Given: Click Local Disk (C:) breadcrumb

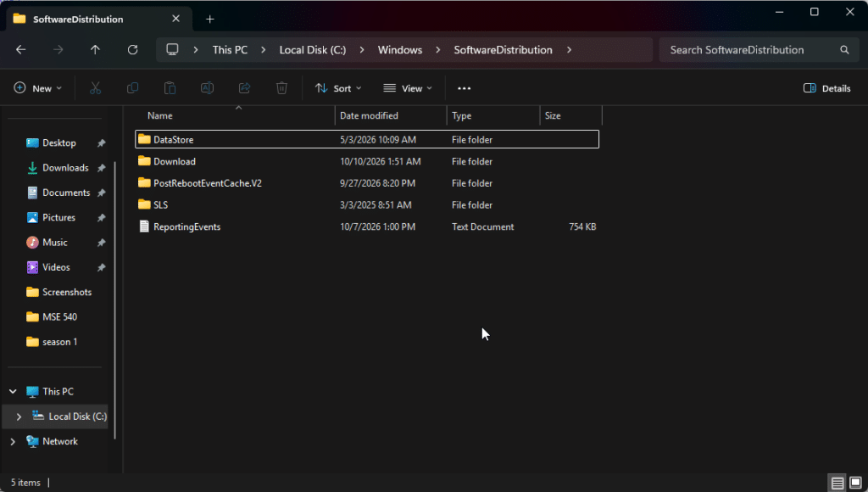Looking at the screenshot, I should pos(313,50).
